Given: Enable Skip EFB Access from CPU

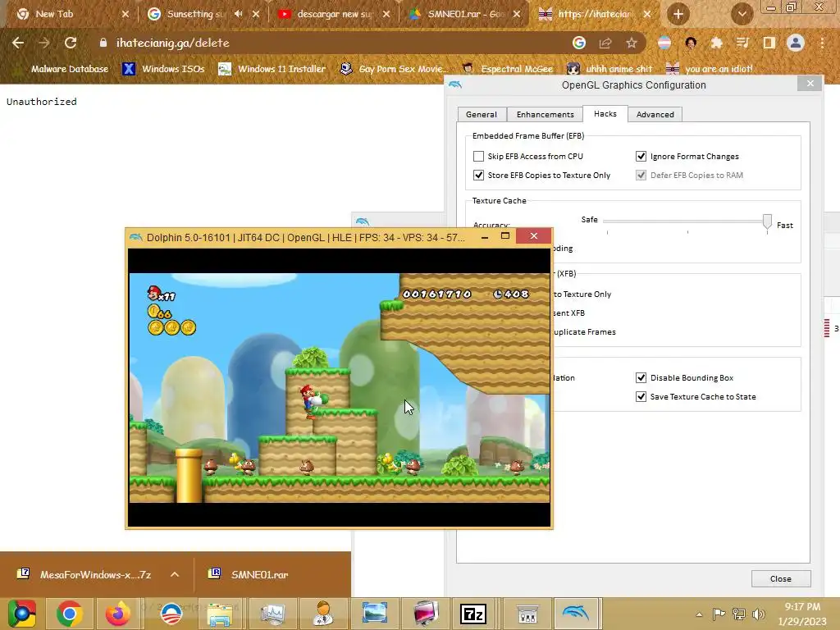Looking at the screenshot, I should click(x=478, y=157).
